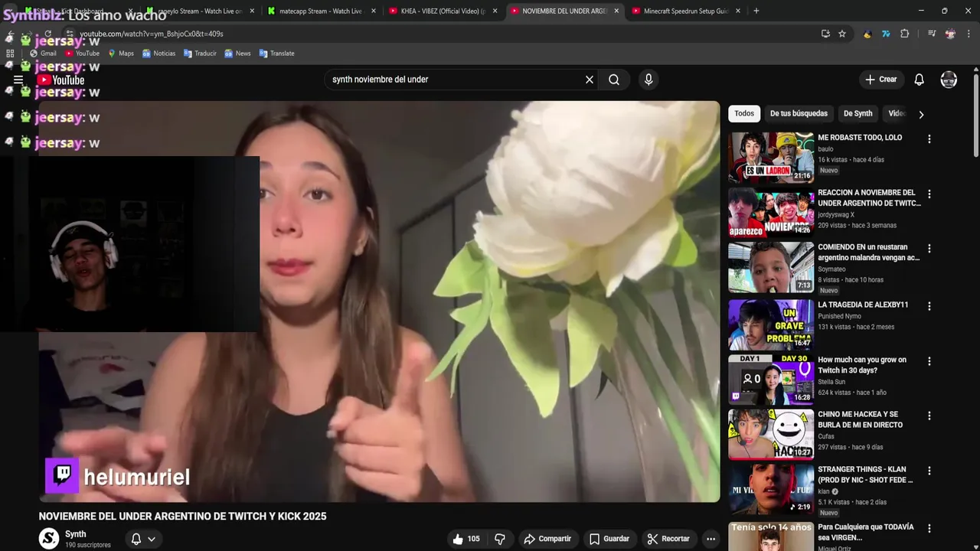Click channel name 'baulo'
The height and width of the screenshot is (551, 980).
(x=825, y=149)
